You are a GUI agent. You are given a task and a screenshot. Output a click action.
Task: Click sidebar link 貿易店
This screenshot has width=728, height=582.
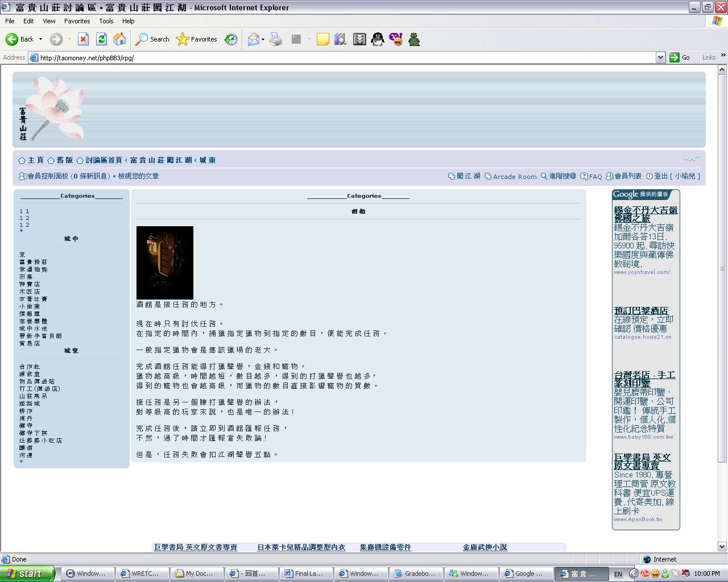coord(30,343)
